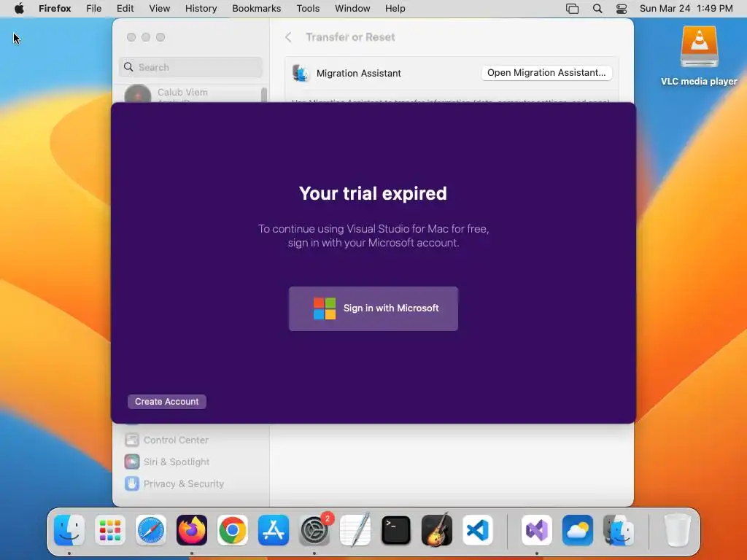
Task: Open Control Center from the menu bar
Action: pyautogui.click(x=622, y=9)
